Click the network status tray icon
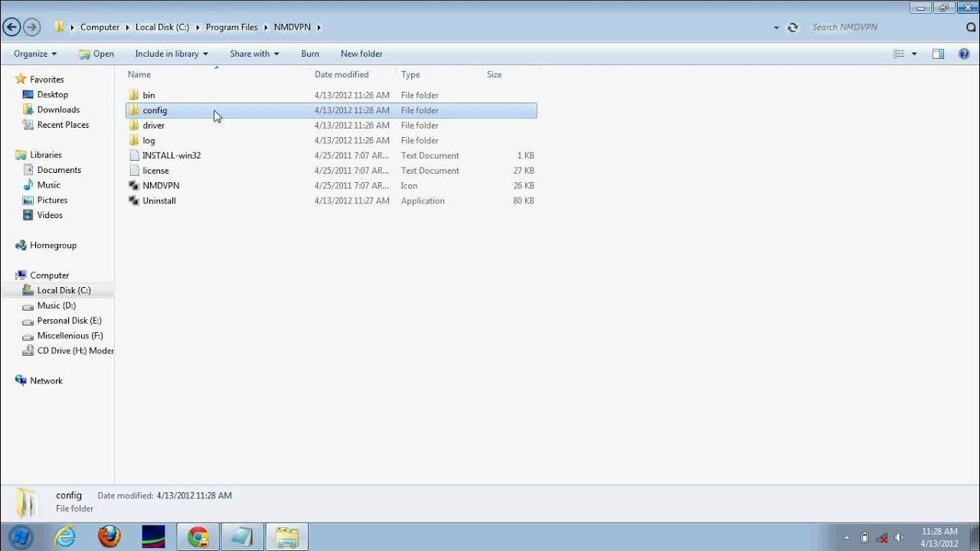 point(881,537)
